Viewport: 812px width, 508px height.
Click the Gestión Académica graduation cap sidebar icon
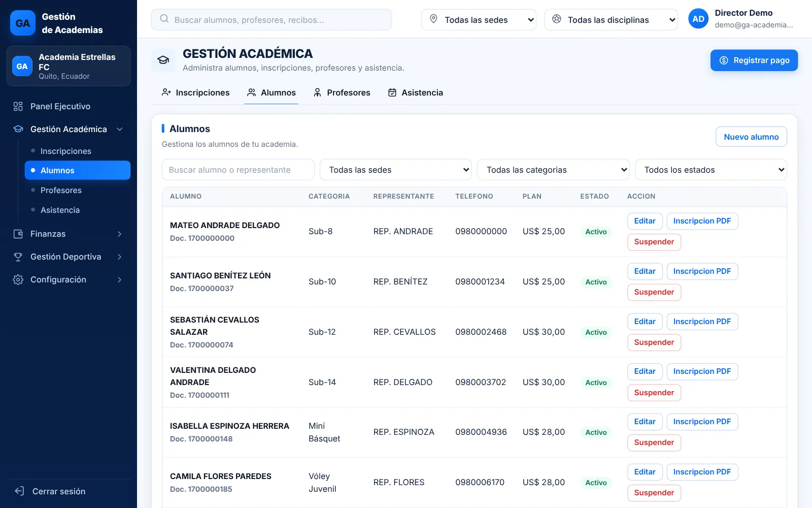click(x=18, y=129)
